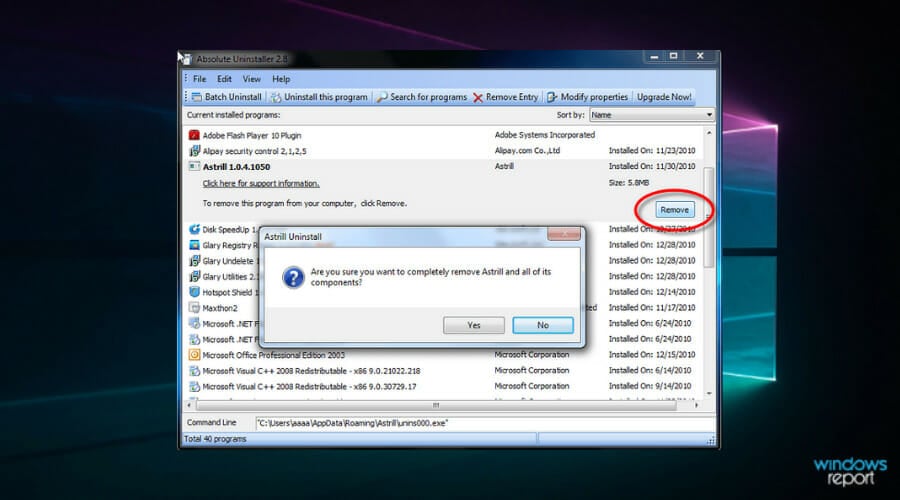Select Visual C++ 2008 9.0.21022.218 icon

coord(194,371)
